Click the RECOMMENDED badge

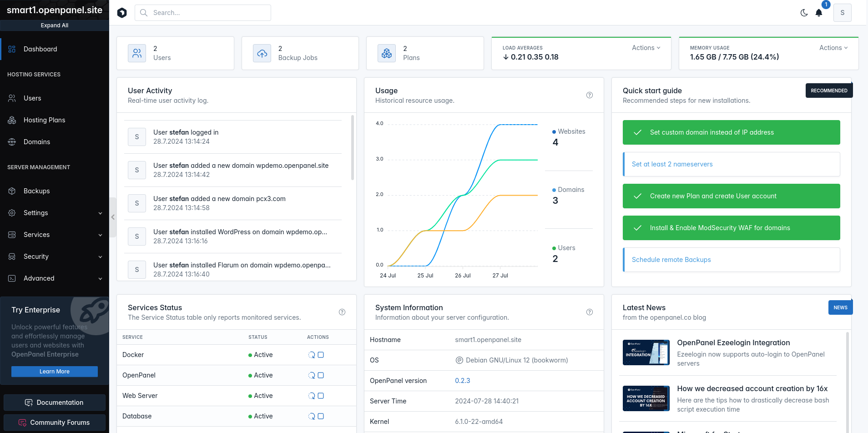coord(829,91)
